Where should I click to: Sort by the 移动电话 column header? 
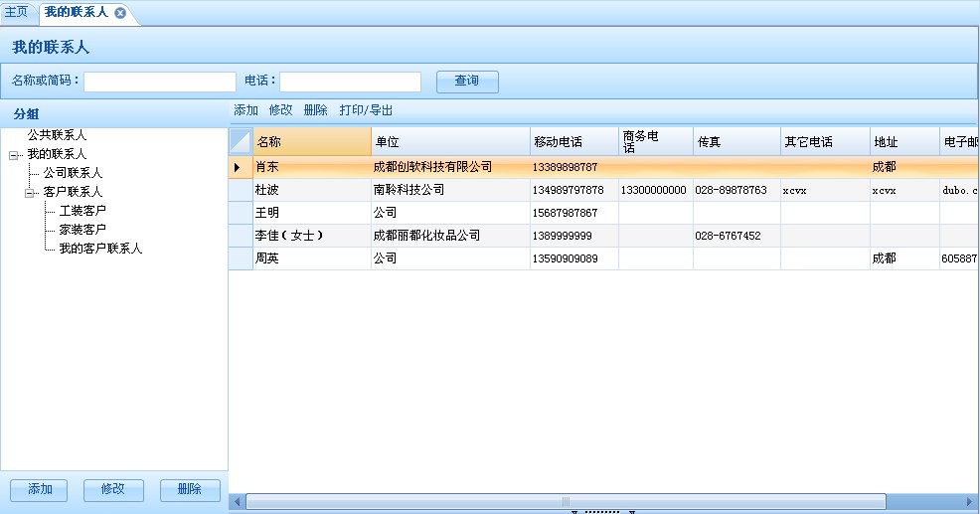point(572,141)
